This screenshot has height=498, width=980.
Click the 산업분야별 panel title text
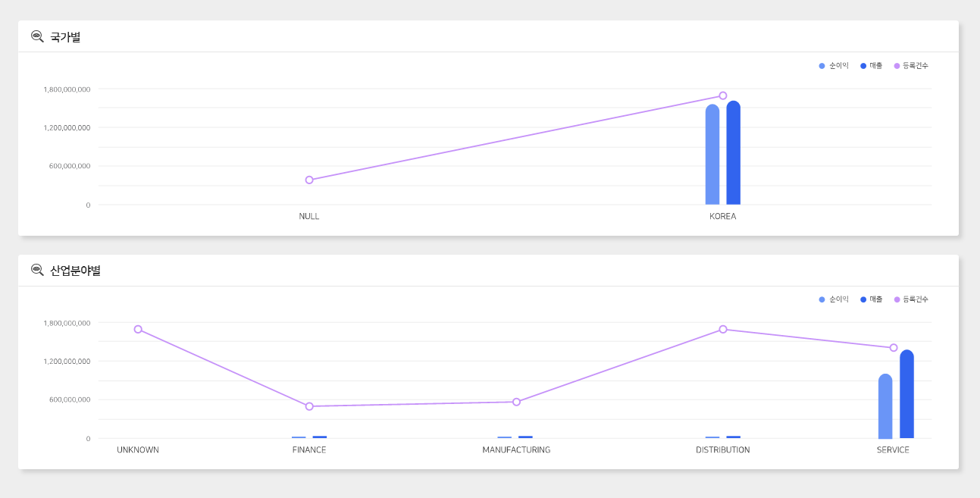point(75,271)
